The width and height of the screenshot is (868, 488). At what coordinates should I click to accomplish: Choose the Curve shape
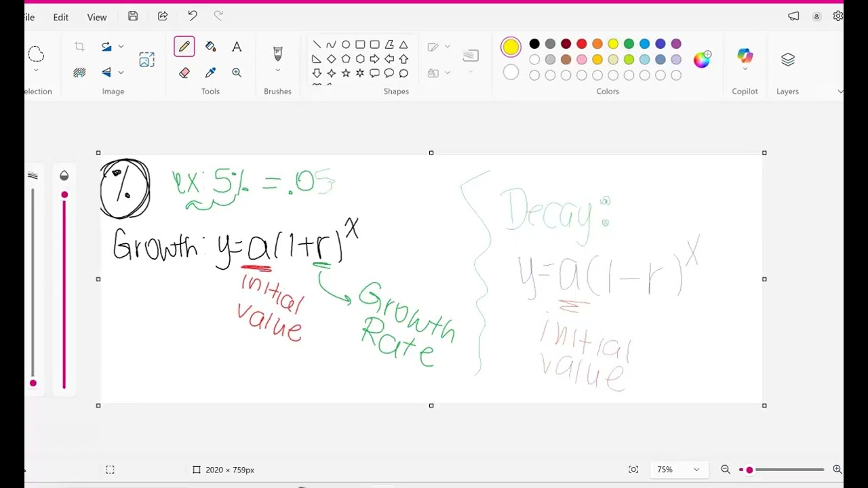pos(331,45)
